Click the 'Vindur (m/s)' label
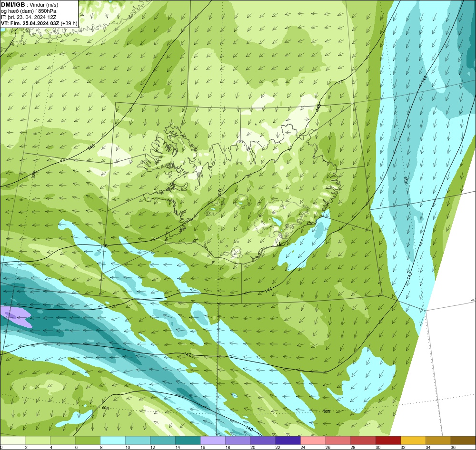Viewport: 476px width, 450px height. [44, 5]
